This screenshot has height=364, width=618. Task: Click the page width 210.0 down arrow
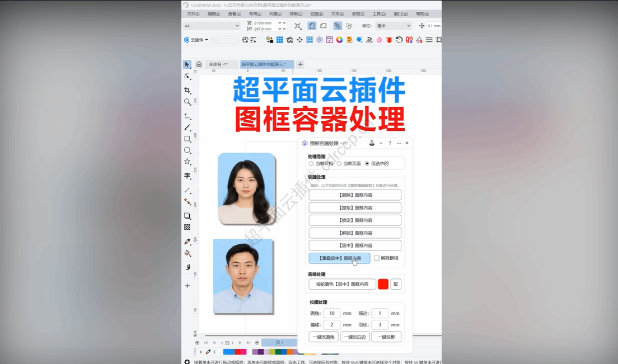tap(280, 23)
